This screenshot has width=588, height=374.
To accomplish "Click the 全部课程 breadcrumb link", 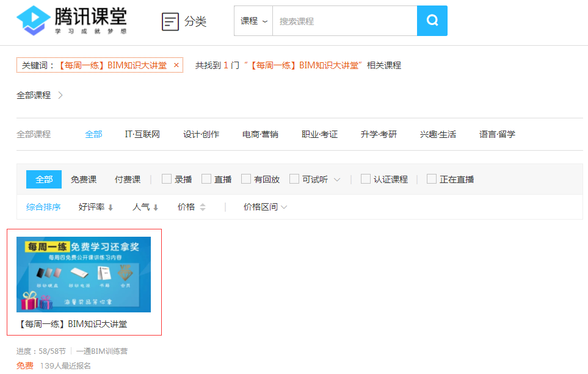I will pos(34,95).
